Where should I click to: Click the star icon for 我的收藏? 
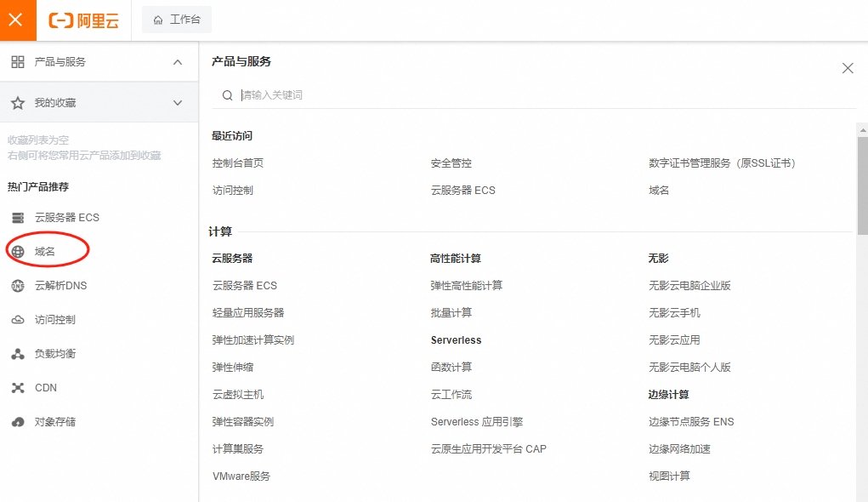click(18, 103)
